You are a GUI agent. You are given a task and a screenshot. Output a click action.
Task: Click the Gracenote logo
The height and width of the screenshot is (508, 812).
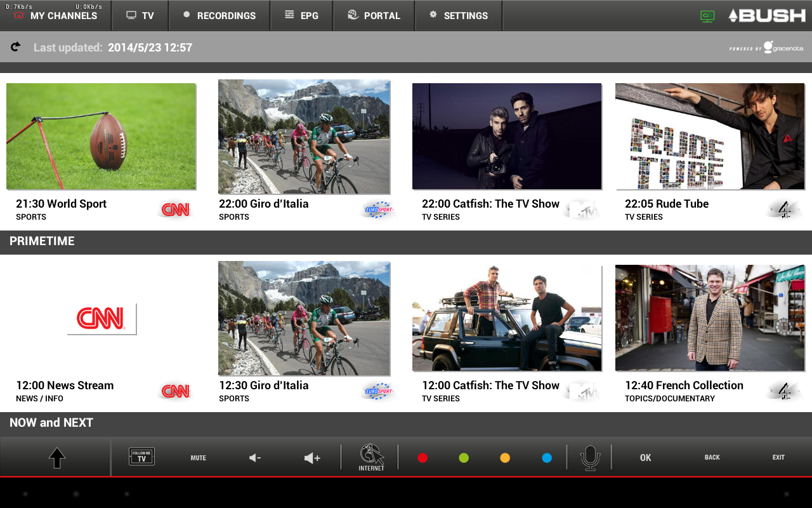coord(766,48)
